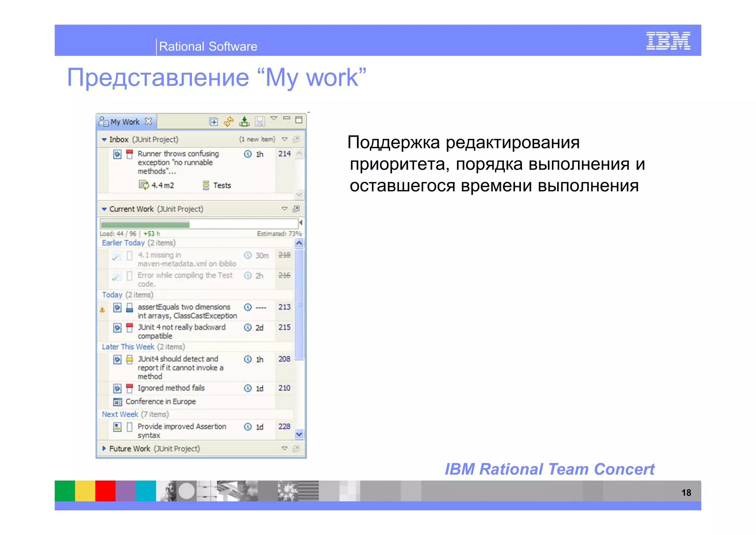The width and height of the screenshot is (756, 535).
Task: Click Current Work vertical scrollbar thumb
Action: pyautogui.click(x=299, y=304)
